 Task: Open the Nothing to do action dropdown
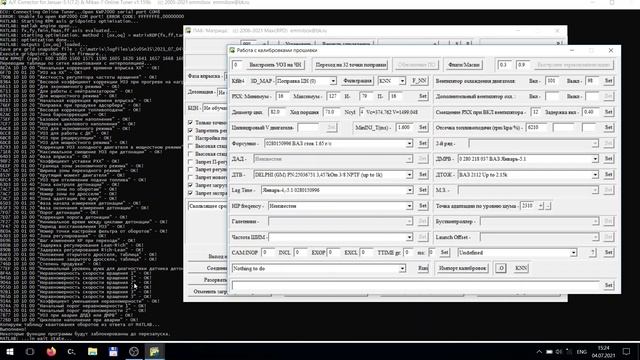tap(402, 269)
